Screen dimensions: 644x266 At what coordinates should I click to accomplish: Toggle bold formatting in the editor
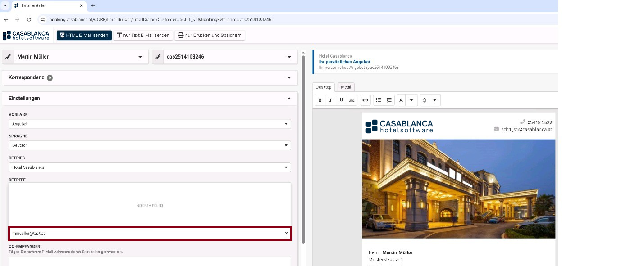pos(320,100)
